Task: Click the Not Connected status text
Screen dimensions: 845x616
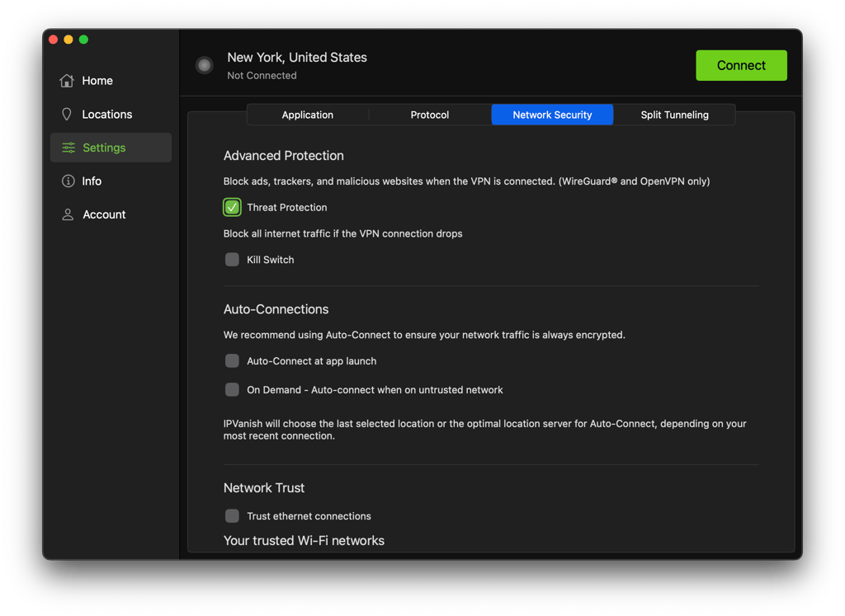Action: (x=262, y=75)
